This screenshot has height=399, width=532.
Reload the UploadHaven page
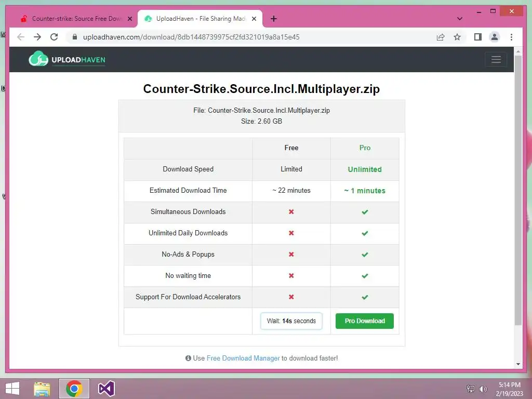pyautogui.click(x=54, y=37)
